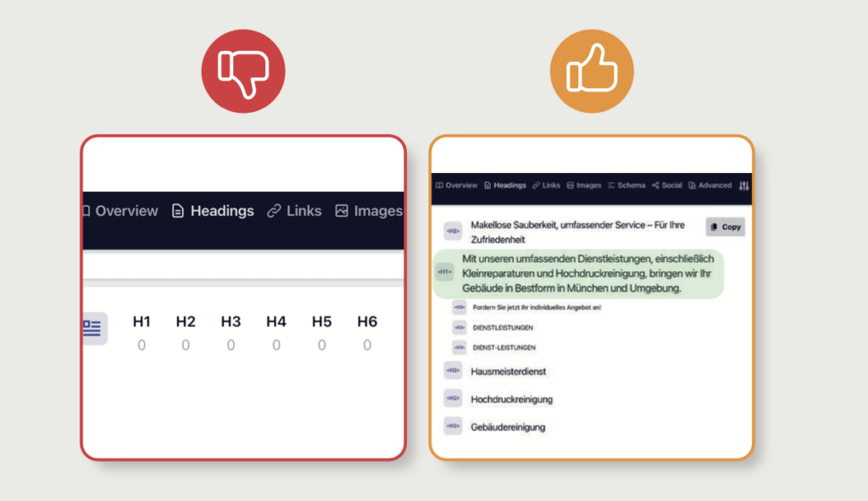Screen dimensions: 868x501
Task: Click the H4 column label in the red panel
Action: click(x=276, y=321)
